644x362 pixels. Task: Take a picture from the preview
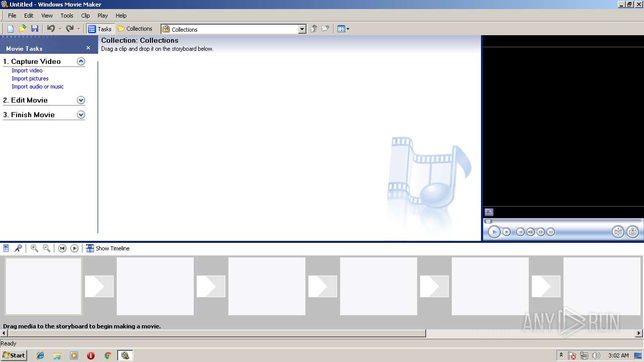point(632,232)
